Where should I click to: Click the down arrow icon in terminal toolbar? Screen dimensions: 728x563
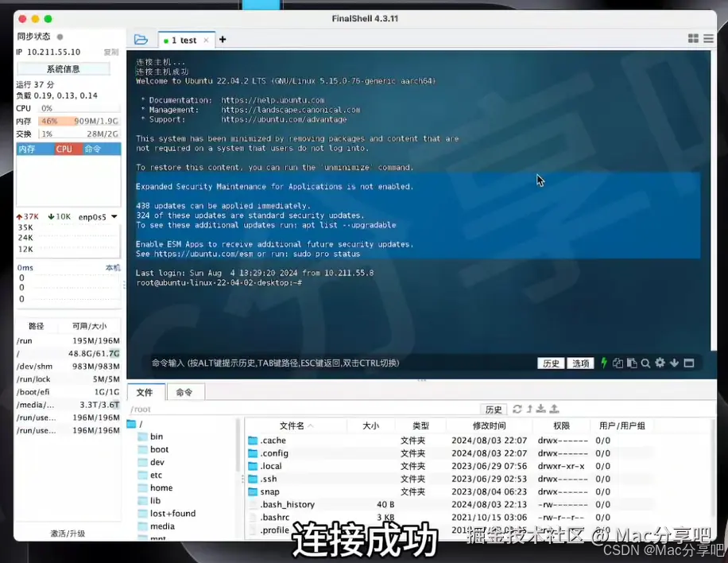click(674, 363)
